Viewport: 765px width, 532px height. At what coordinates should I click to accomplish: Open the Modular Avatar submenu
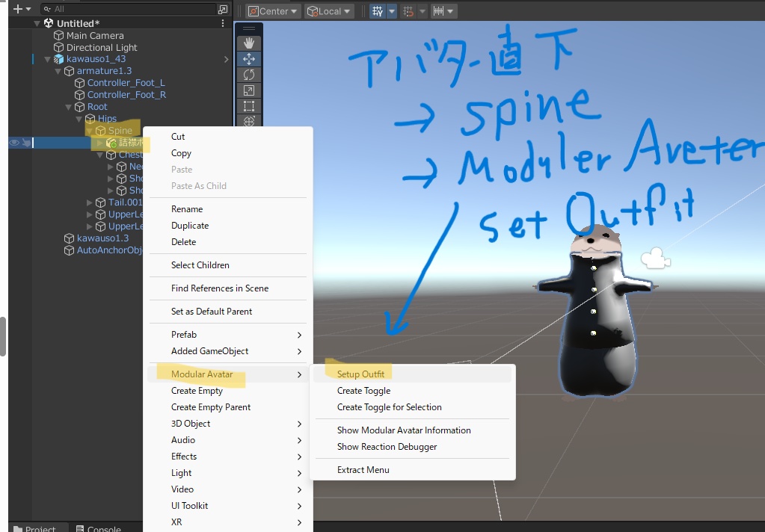pos(228,374)
